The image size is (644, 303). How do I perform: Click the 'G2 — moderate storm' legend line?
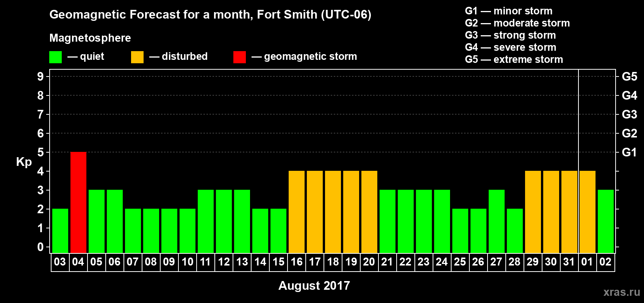pyautogui.click(x=517, y=23)
